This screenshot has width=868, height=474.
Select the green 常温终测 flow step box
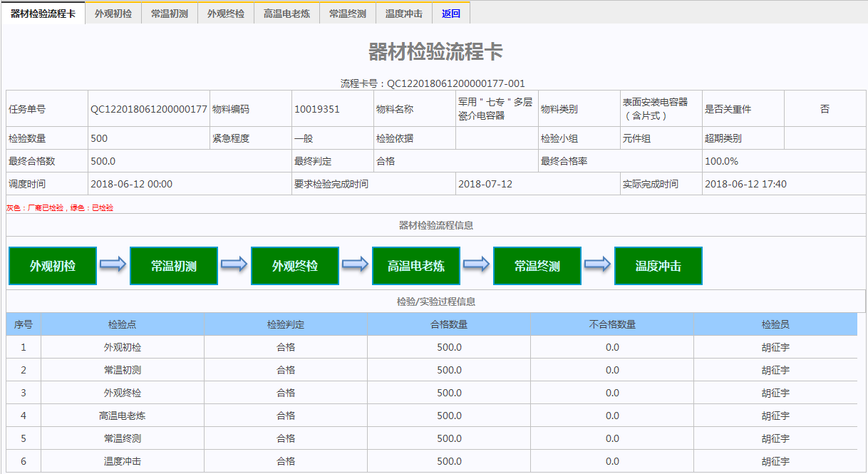point(537,266)
